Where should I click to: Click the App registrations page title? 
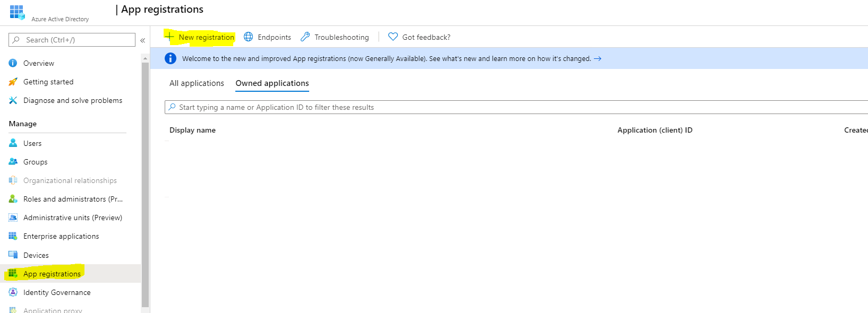click(x=163, y=10)
